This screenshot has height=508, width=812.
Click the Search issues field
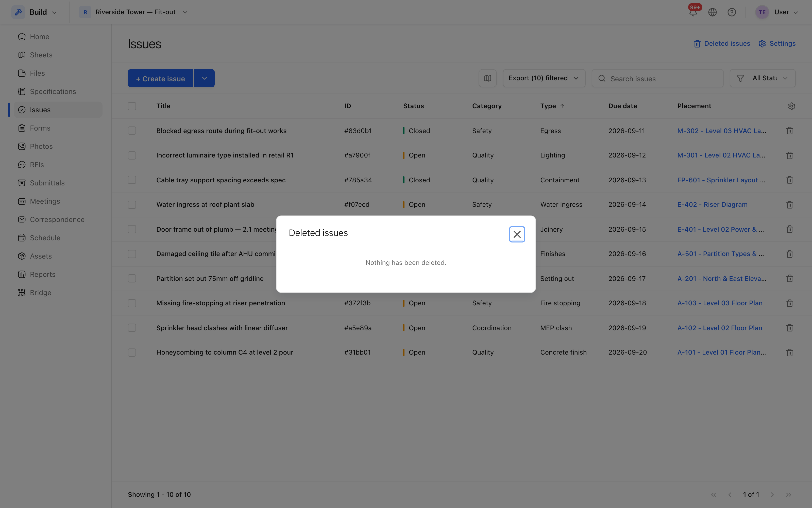click(657, 78)
